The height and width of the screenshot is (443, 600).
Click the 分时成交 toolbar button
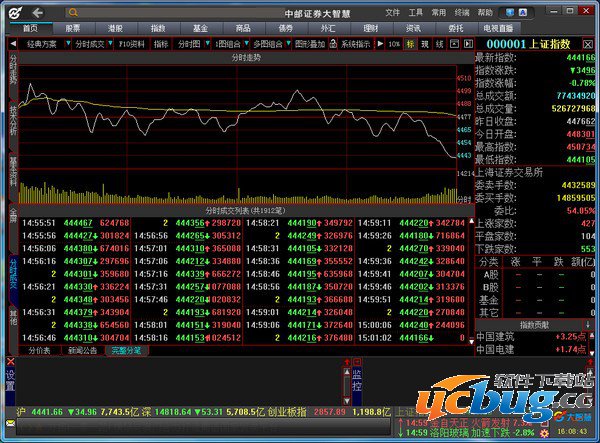(90, 44)
